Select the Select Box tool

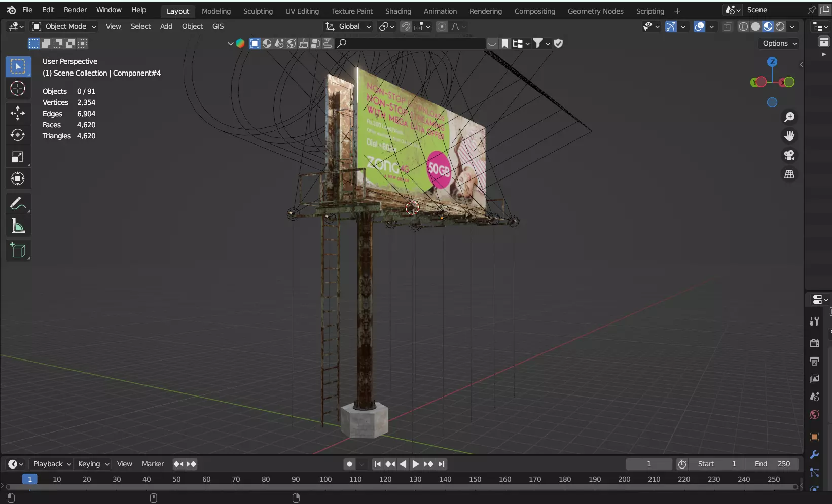point(18,66)
